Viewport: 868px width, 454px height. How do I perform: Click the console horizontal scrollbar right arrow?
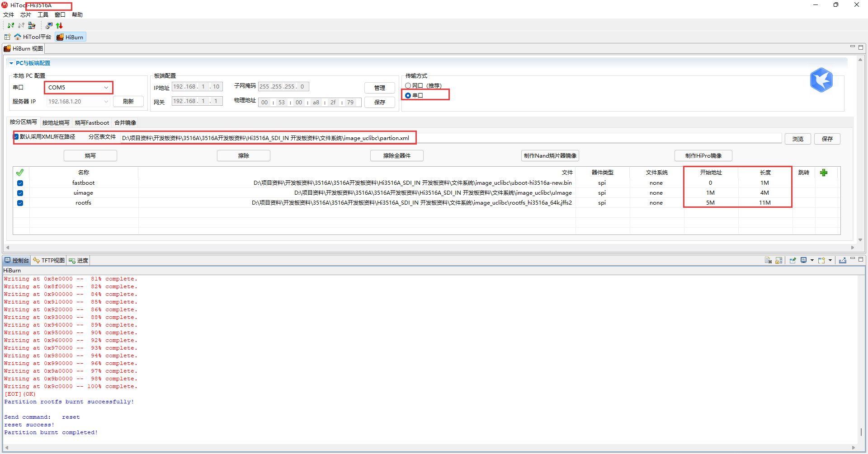[854, 448]
